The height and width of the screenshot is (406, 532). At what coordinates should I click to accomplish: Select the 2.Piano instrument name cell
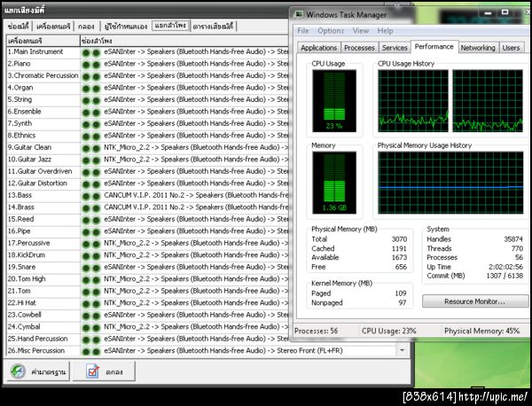pyautogui.click(x=43, y=64)
